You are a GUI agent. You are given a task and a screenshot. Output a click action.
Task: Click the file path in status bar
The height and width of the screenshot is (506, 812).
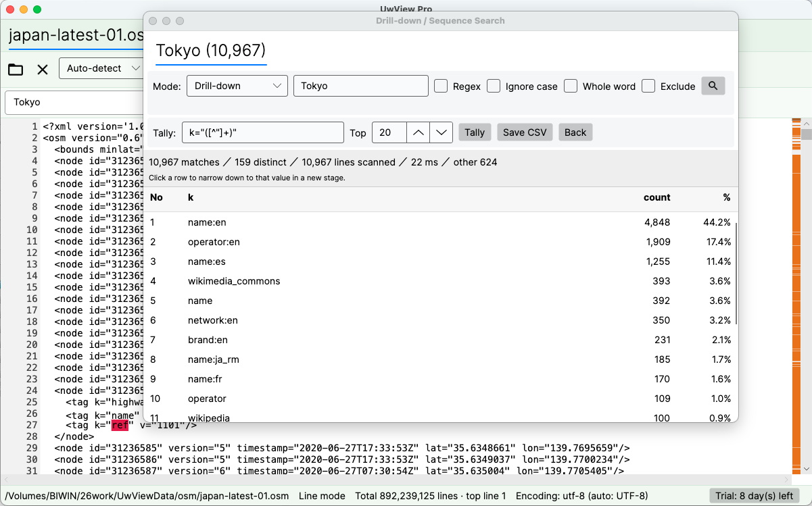(x=147, y=496)
